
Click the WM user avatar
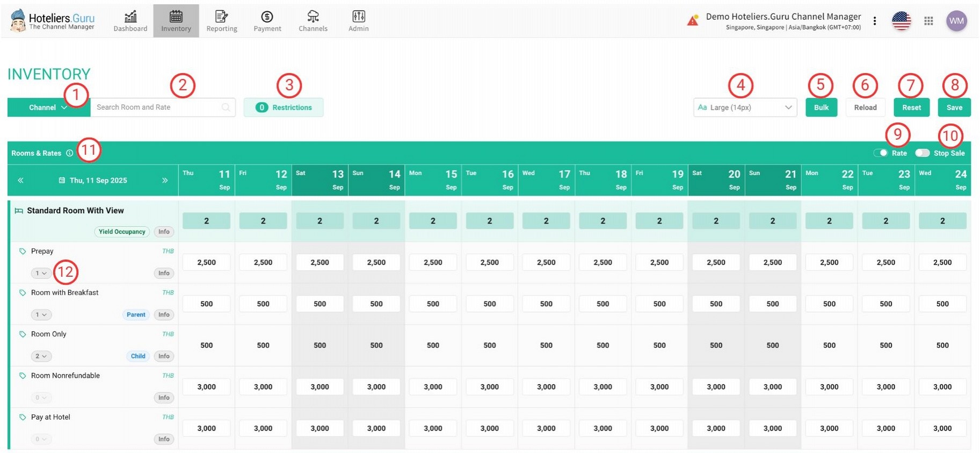click(x=956, y=21)
